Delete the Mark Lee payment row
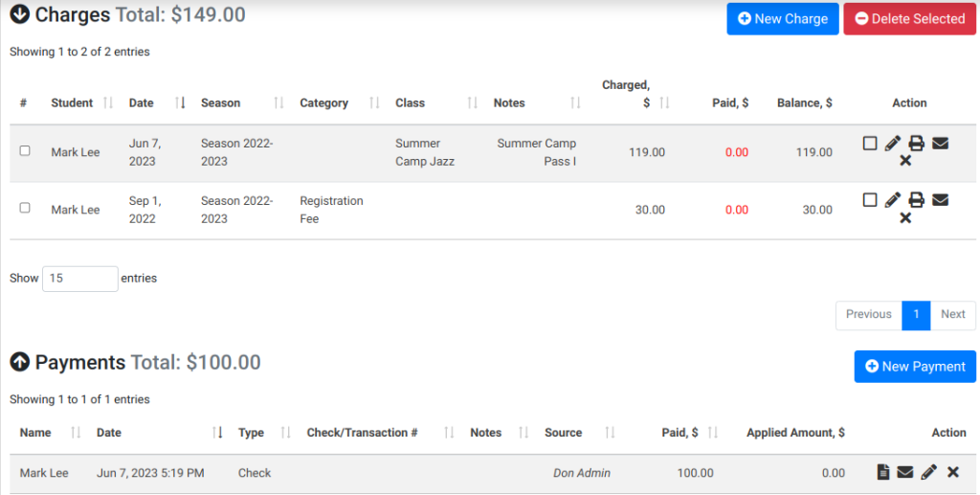 tap(952, 472)
